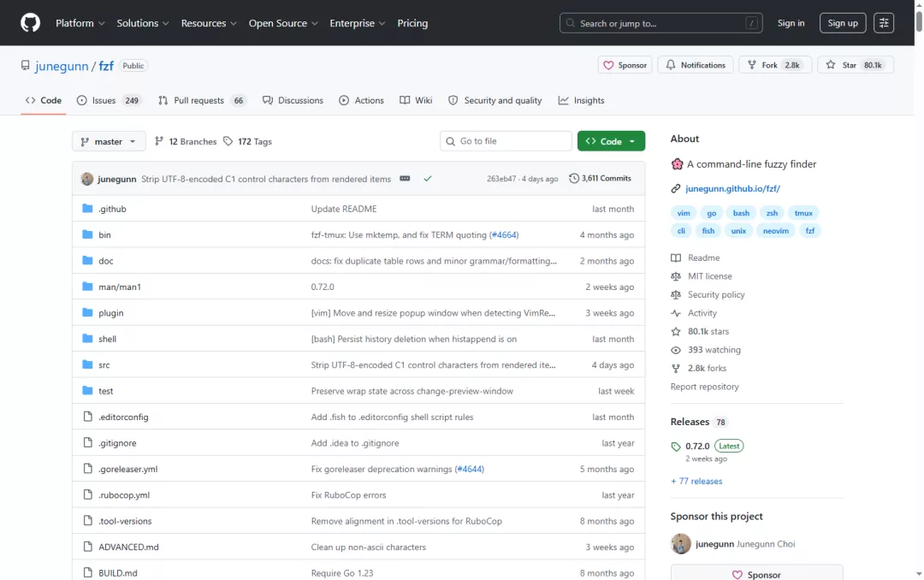Click the neovim topic tag
The image size is (924, 580).
(775, 230)
